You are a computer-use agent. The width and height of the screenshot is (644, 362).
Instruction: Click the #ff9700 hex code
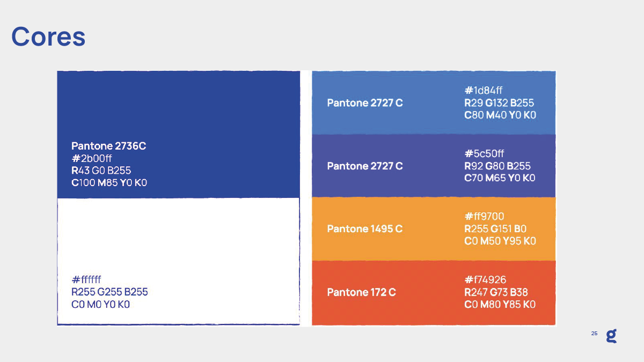point(484,217)
